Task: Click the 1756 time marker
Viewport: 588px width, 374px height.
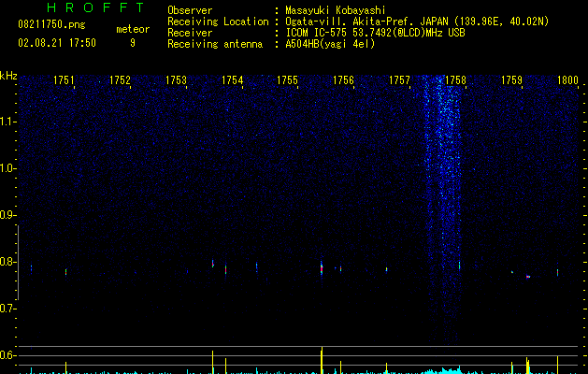Action: pos(343,80)
